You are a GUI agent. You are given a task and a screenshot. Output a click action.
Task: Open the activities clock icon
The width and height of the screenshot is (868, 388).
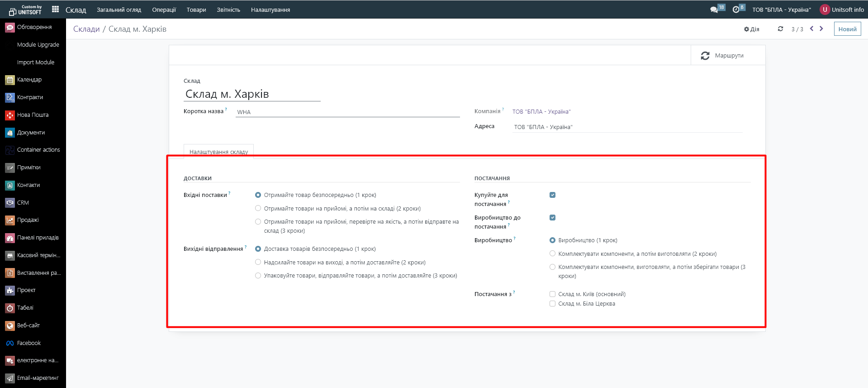click(x=736, y=10)
